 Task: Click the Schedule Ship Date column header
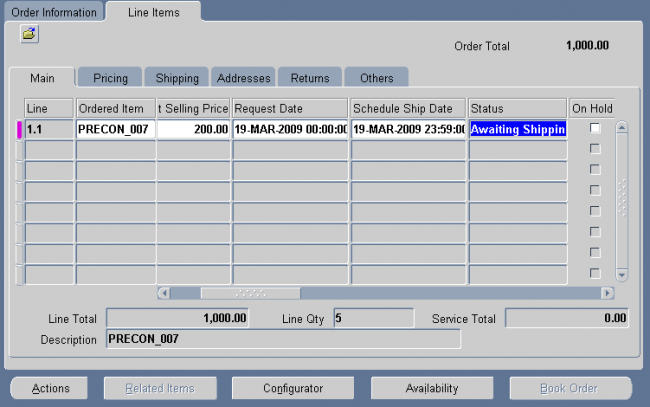click(408, 109)
